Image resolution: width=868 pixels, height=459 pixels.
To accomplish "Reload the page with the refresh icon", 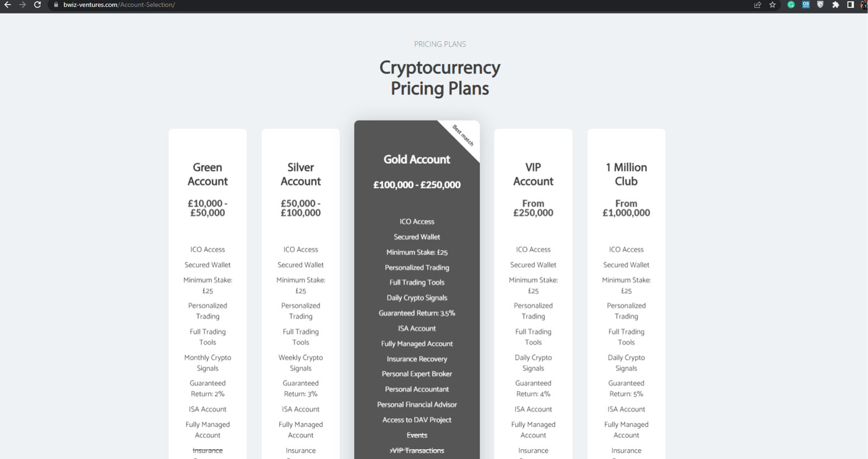I will point(37,5).
